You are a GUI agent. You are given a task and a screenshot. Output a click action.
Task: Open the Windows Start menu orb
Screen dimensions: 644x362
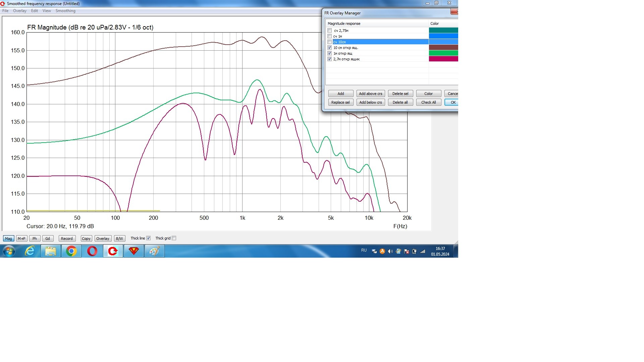9,251
